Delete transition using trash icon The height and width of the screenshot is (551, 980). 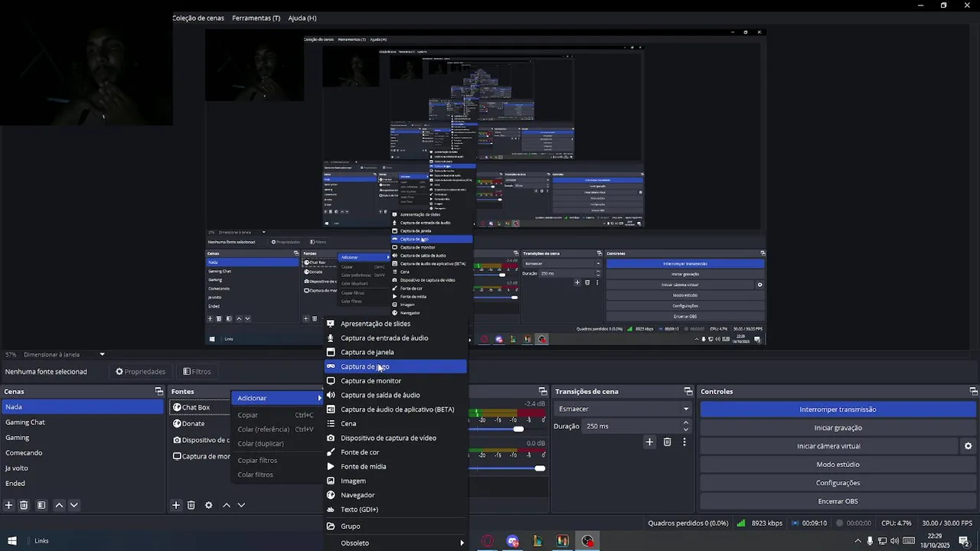668,442
